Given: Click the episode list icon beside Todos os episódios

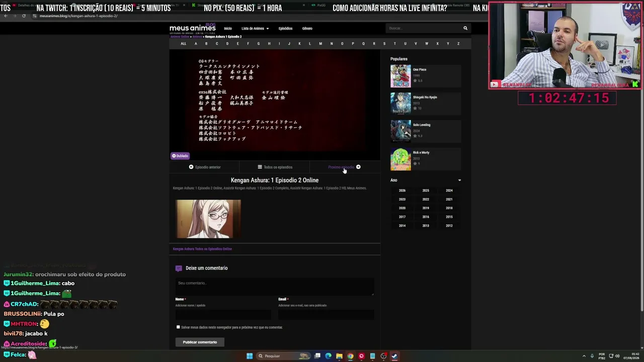Looking at the screenshot, I should (260, 167).
